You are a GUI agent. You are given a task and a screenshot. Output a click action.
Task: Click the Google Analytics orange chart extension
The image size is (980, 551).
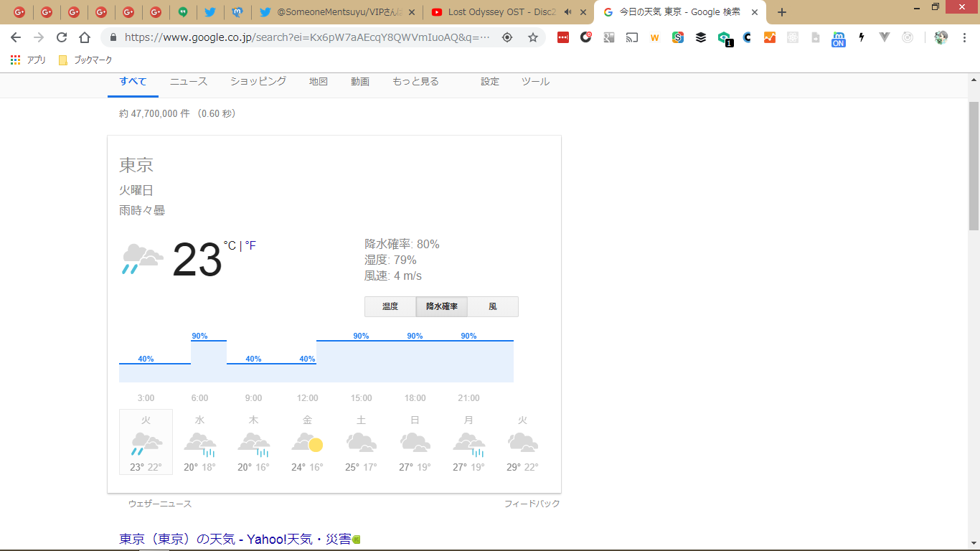tap(770, 37)
